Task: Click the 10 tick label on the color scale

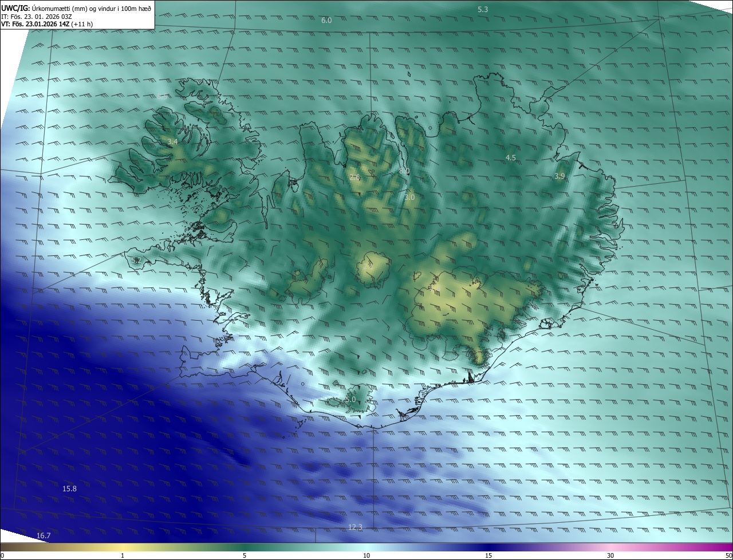Action: coord(366,555)
